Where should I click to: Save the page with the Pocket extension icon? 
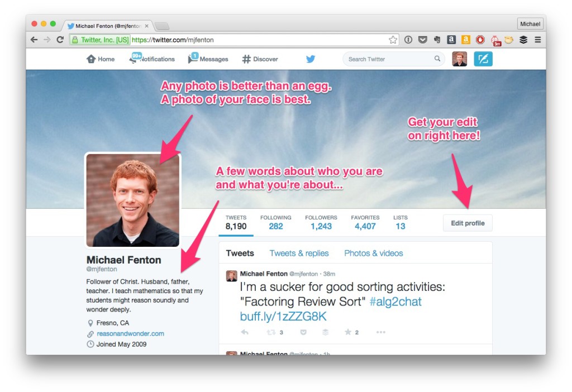pyautogui.click(x=423, y=40)
